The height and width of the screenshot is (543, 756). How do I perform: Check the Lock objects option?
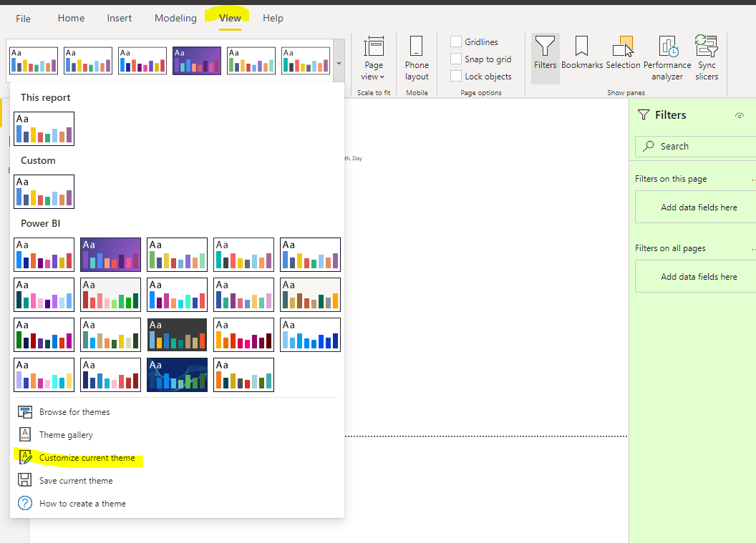(x=456, y=76)
